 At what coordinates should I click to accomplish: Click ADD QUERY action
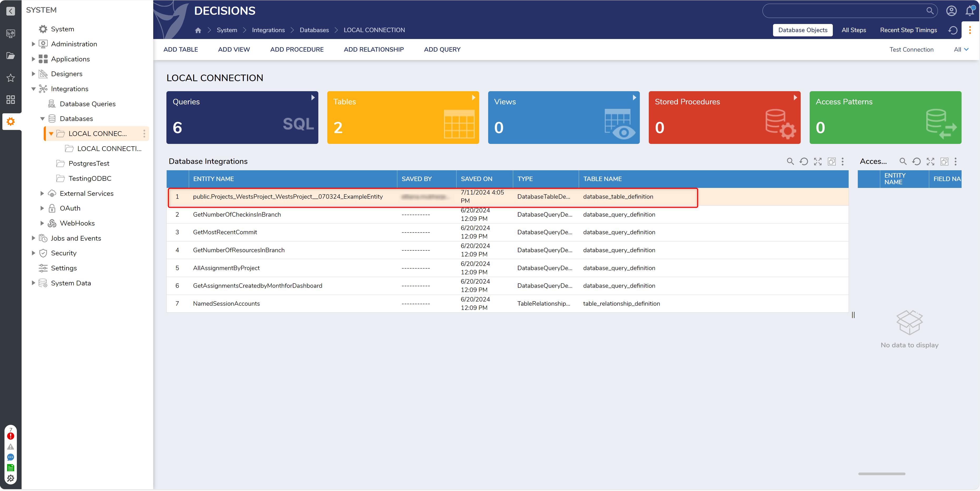point(442,50)
